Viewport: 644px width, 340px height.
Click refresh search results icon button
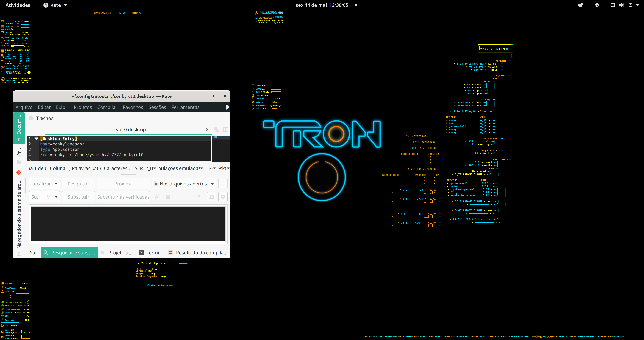(223, 184)
